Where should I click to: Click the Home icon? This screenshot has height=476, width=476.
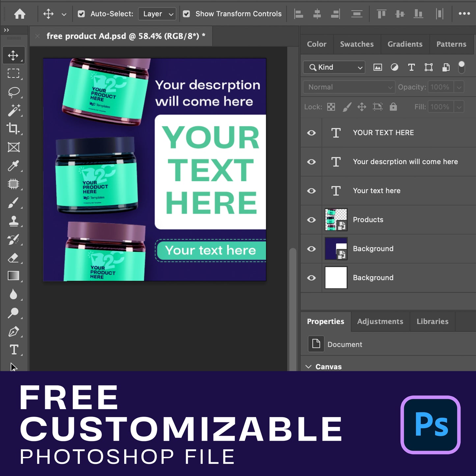20,14
